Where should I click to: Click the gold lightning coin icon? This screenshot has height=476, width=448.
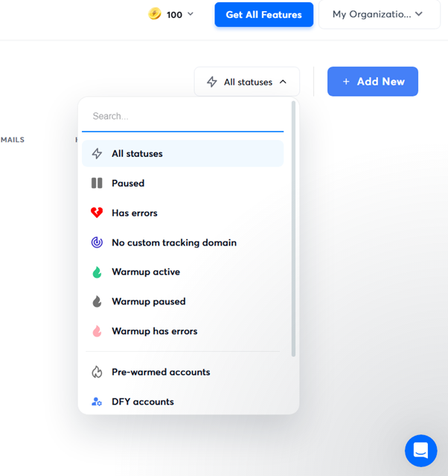[155, 14]
